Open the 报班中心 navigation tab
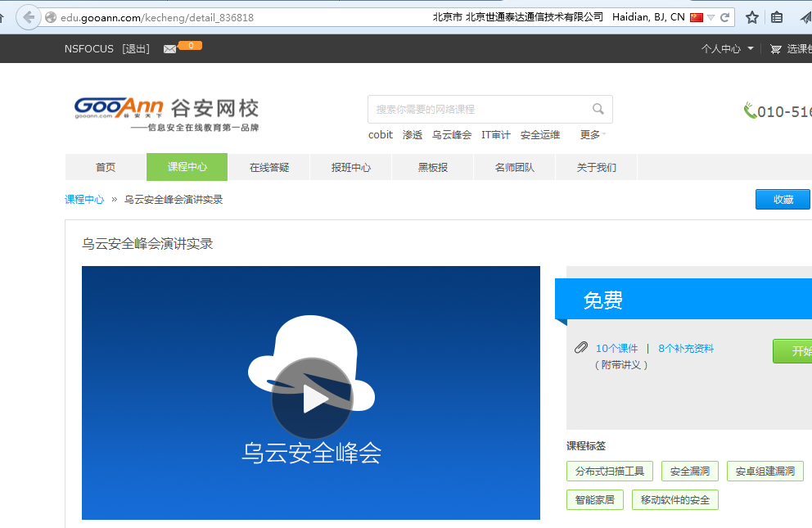812x528 pixels. 351,167
